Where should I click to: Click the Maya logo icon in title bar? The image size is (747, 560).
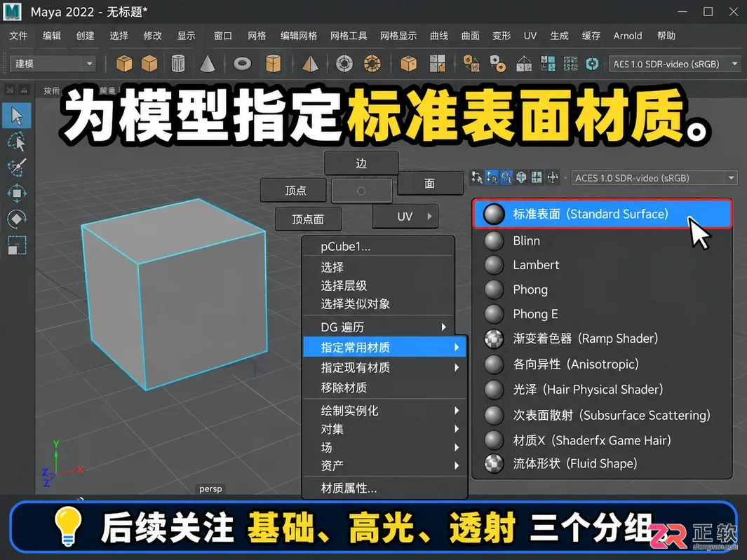tap(13, 11)
